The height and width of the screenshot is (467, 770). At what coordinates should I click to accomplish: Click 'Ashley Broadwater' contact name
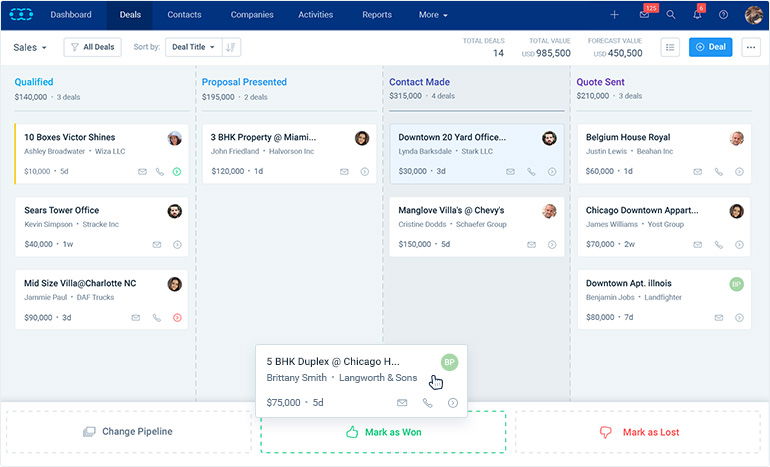click(55, 151)
